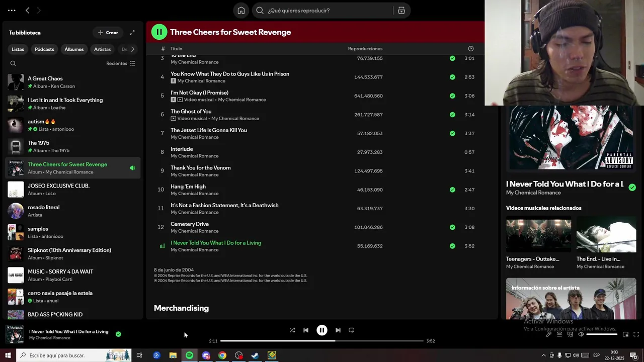Play track Thank You for the Venom
Viewport: 644px width, 362px height.
(200, 168)
